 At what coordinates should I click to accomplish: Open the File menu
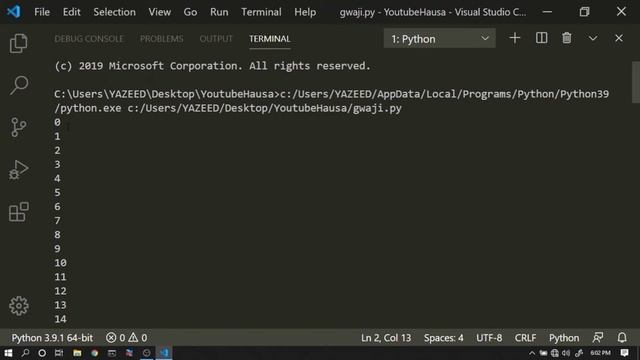42,12
